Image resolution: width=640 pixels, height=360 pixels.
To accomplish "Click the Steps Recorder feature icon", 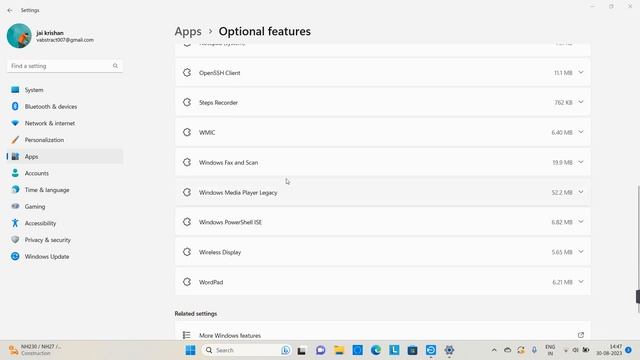I will (x=187, y=102).
